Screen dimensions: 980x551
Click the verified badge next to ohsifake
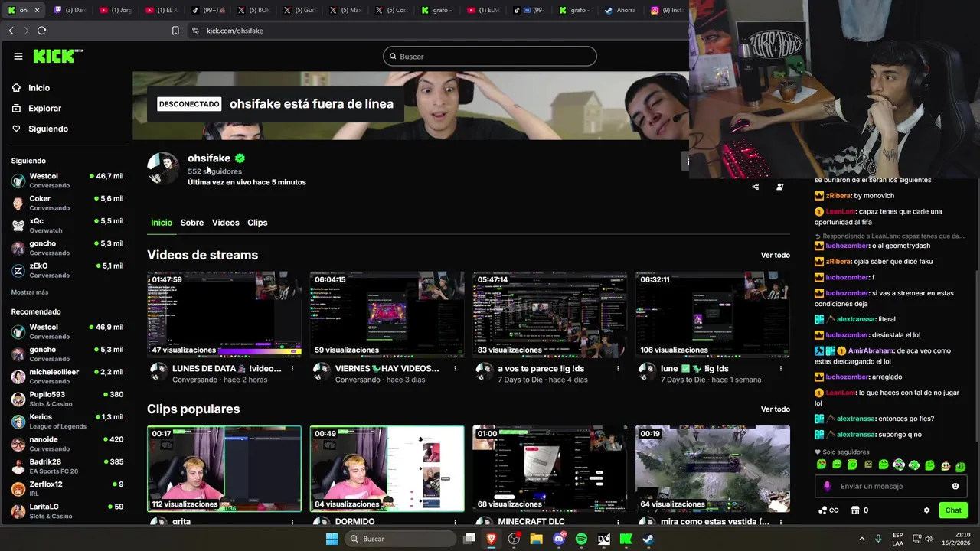point(240,158)
